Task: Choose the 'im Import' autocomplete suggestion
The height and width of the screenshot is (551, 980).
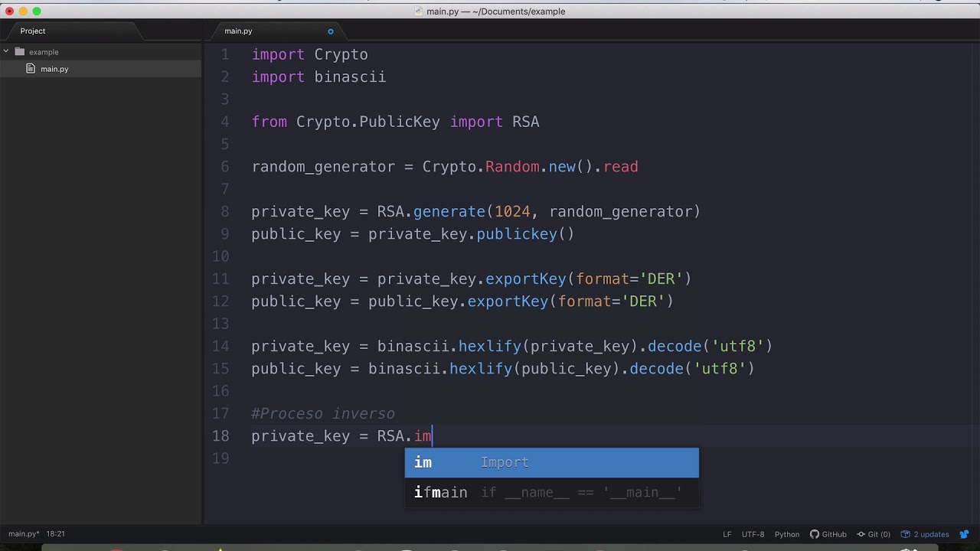Action: [x=551, y=462]
